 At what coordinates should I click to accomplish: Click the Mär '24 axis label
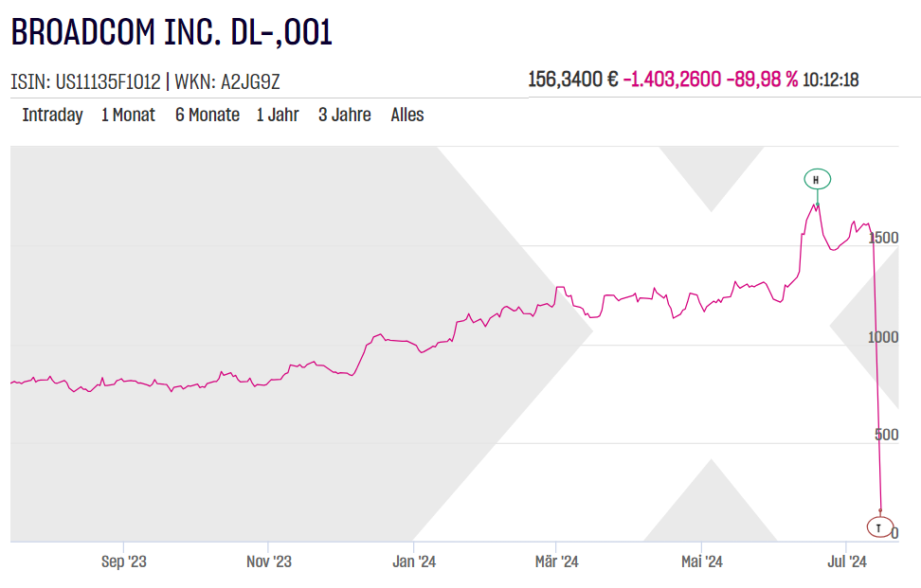coord(557,561)
